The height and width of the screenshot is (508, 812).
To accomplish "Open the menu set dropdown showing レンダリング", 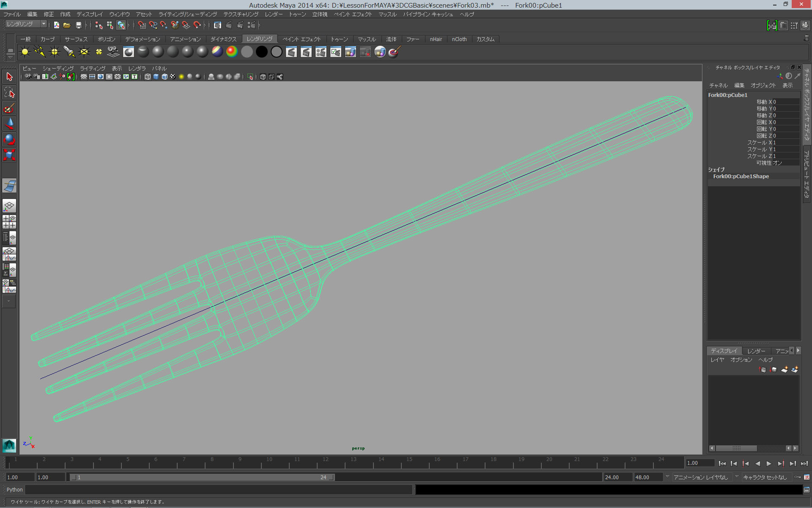I will (x=24, y=24).
